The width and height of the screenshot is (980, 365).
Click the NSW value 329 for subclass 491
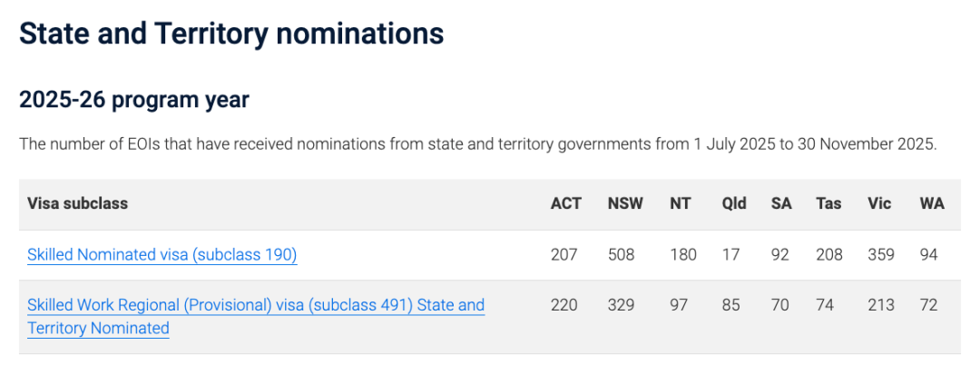coord(622,305)
